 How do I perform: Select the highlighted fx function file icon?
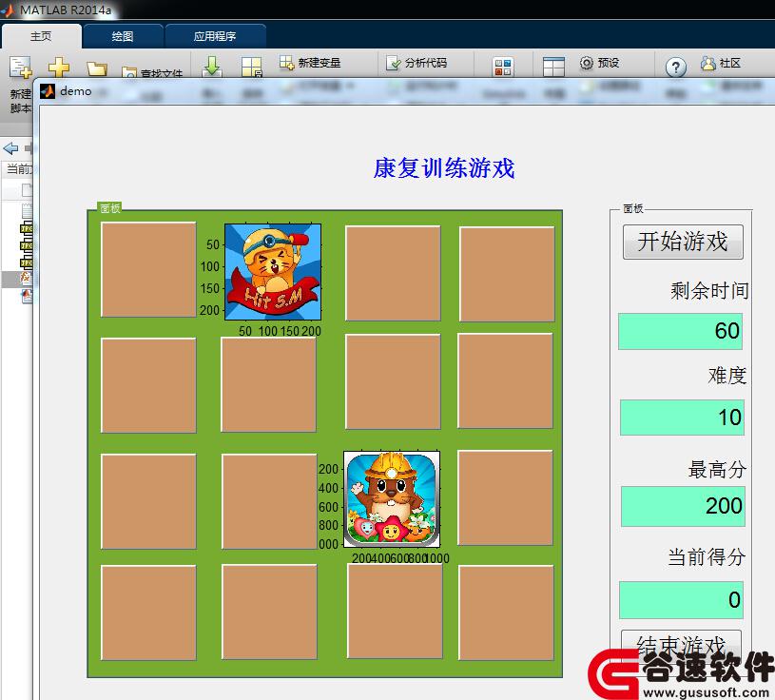coord(26,278)
